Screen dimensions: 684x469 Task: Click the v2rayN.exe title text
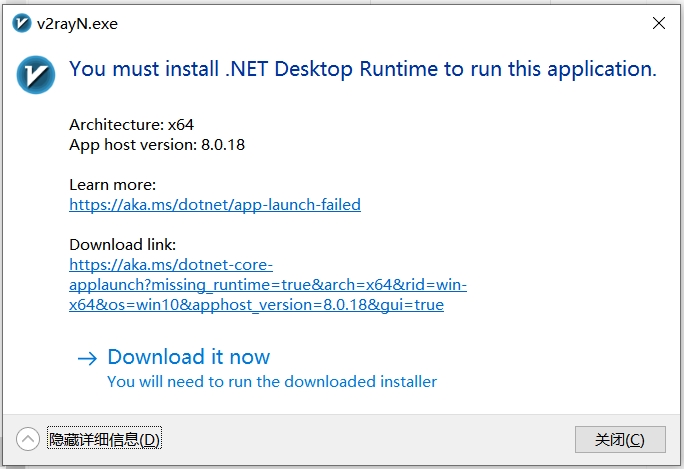click(77, 23)
